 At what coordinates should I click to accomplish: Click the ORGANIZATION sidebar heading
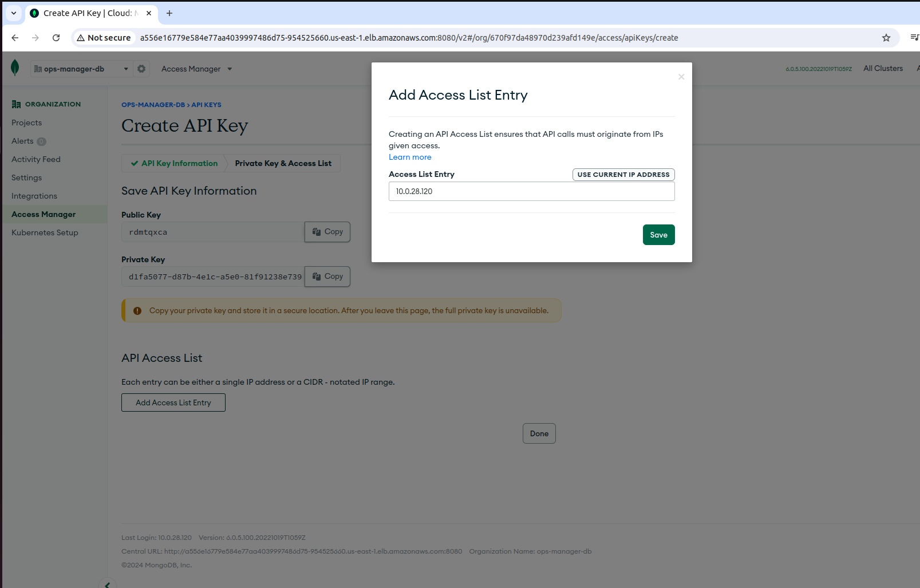pyautogui.click(x=46, y=104)
